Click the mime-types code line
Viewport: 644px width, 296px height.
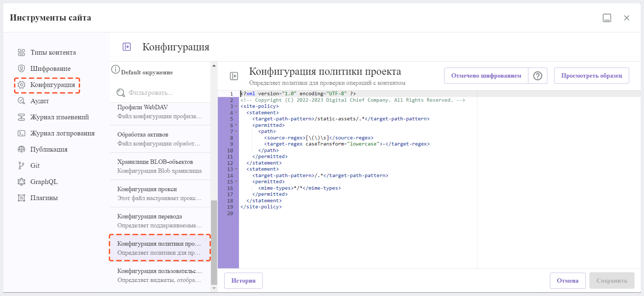click(x=299, y=188)
